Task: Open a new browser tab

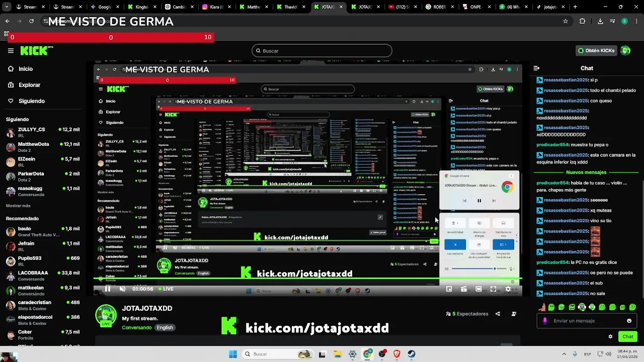Action: coord(575,7)
